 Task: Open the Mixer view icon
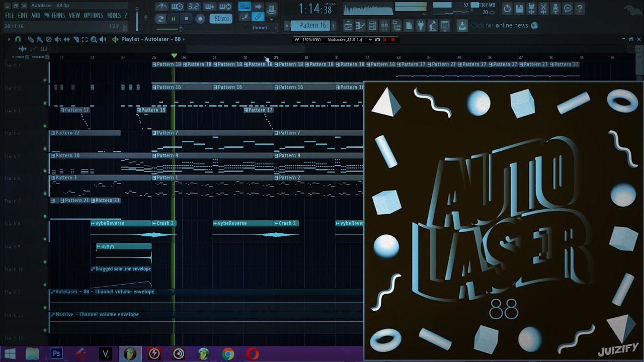[x=384, y=25]
